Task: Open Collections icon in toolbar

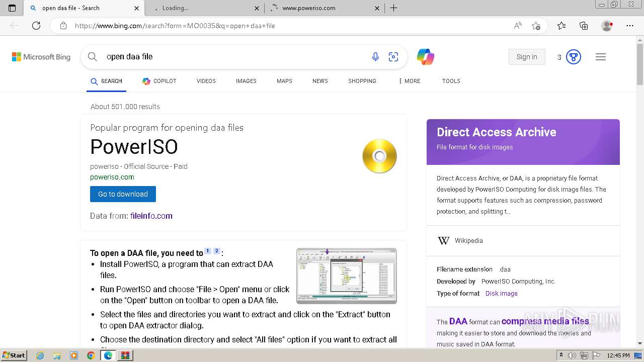Action: coord(584,26)
